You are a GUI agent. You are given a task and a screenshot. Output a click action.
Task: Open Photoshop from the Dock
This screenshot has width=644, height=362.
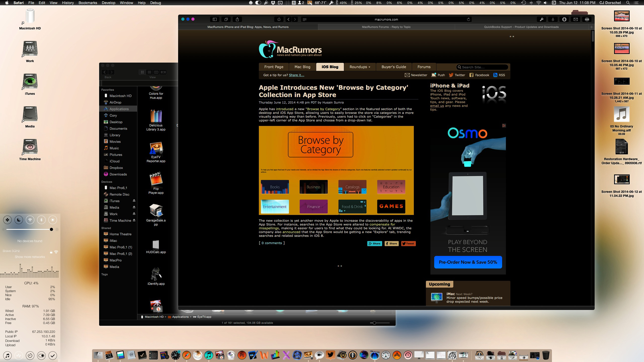coord(242,355)
